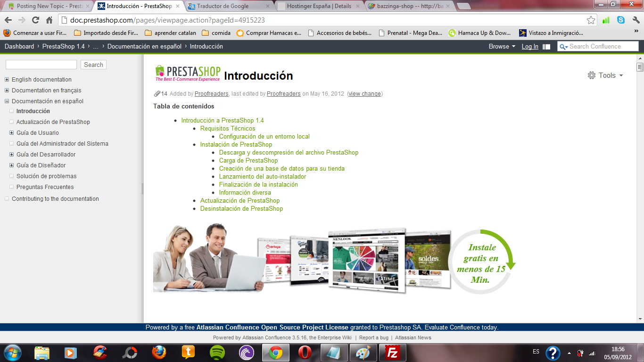Click the blue help question mark in tray

pyautogui.click(x=553, y=353)
